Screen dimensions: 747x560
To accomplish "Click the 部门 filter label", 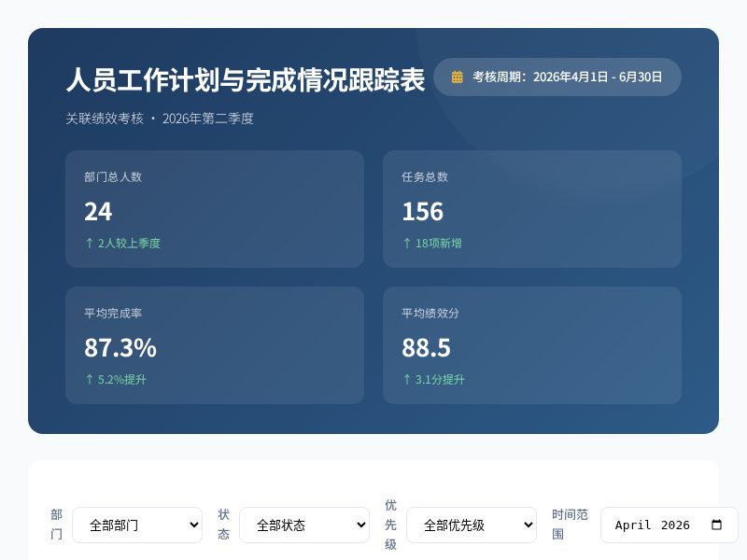I will click(56, 525).
